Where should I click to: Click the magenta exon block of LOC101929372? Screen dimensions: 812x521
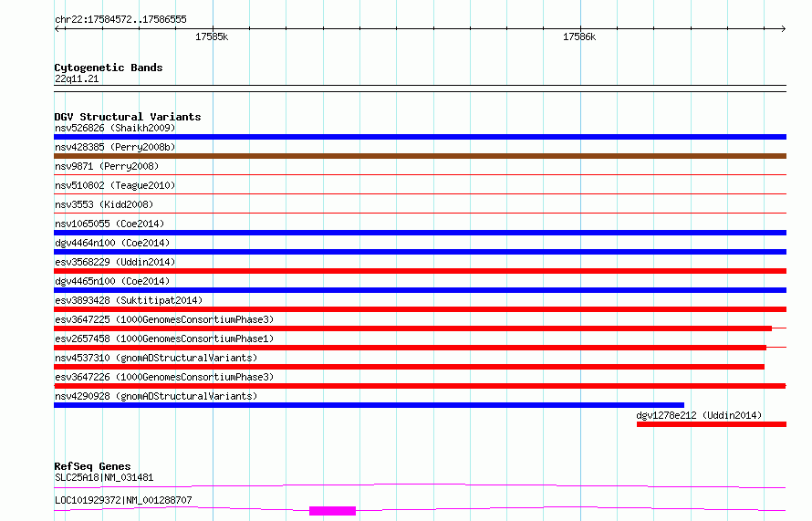click(332, 511)
